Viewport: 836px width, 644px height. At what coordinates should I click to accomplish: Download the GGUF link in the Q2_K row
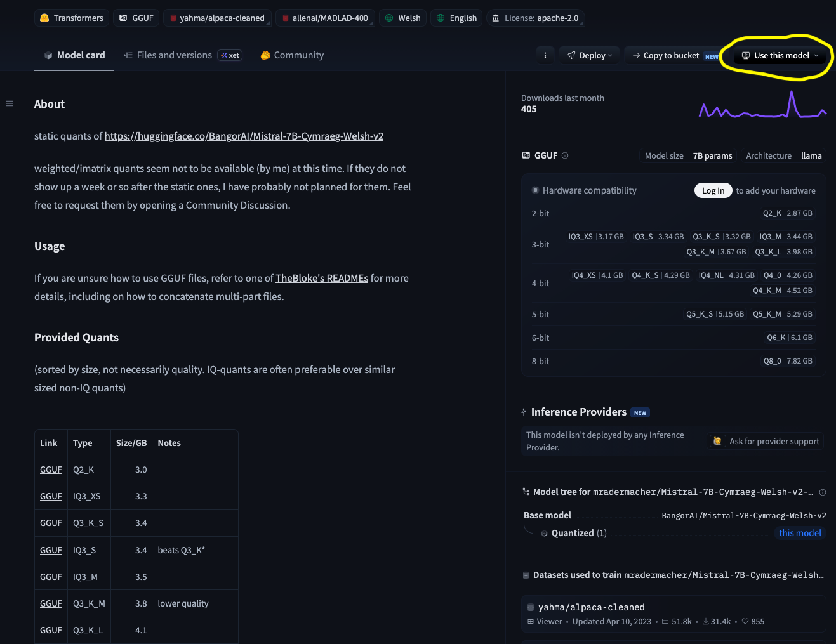(x=51, y=470)
